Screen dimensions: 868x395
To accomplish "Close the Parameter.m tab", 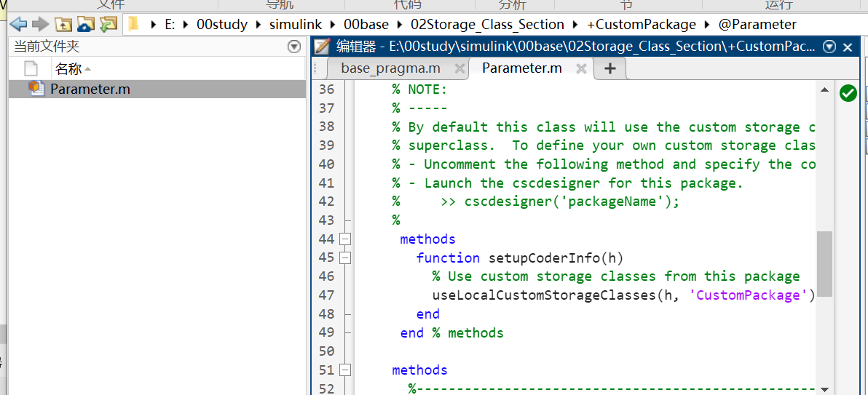I will click(580, 68).
